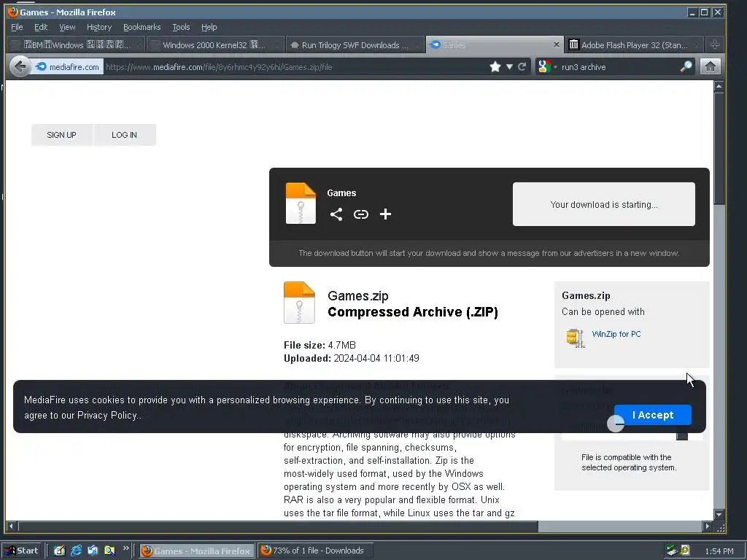Open the View menu

(x=67, y=27)
